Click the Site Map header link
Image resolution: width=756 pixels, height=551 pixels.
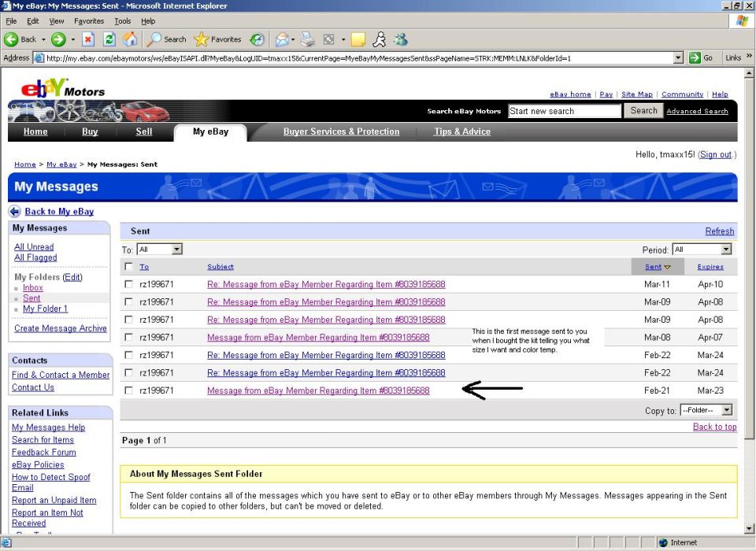point(637,94)
